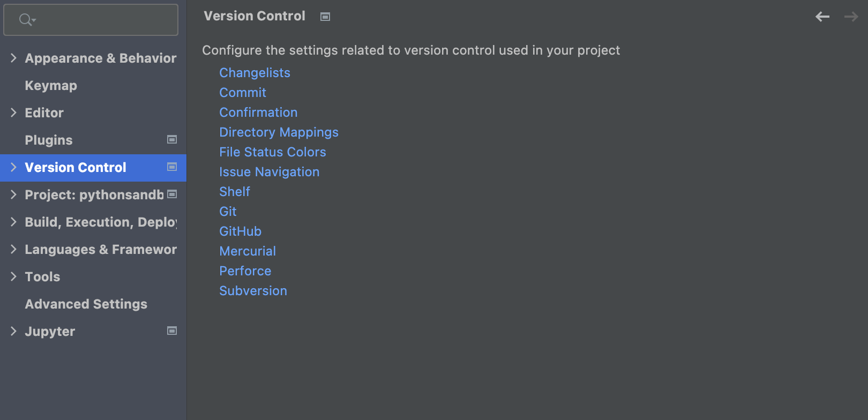Screen dimensions: 868x420
Task: Select Advanced Settings in the sidebar
Action: click(x=86, y=304)
